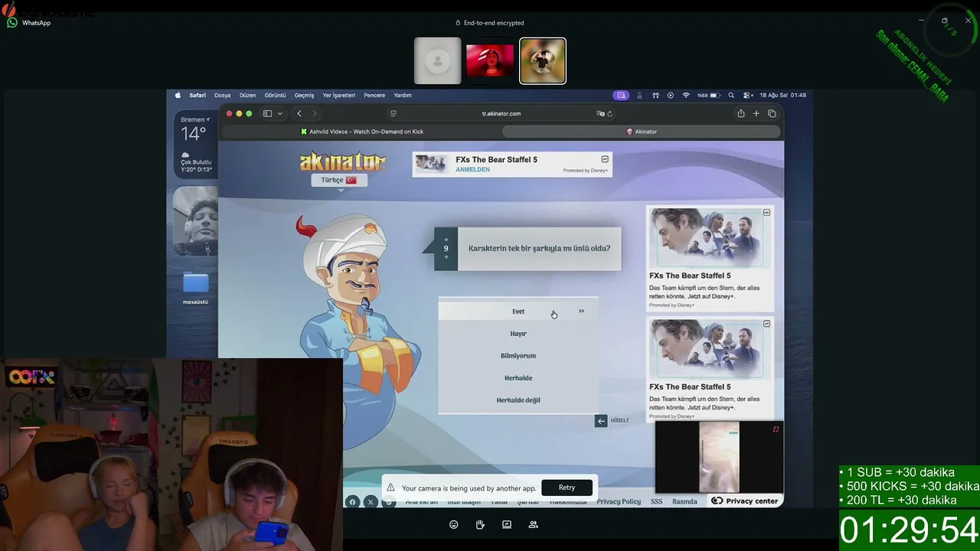Click the Safari share icon

tap(740, 114)
